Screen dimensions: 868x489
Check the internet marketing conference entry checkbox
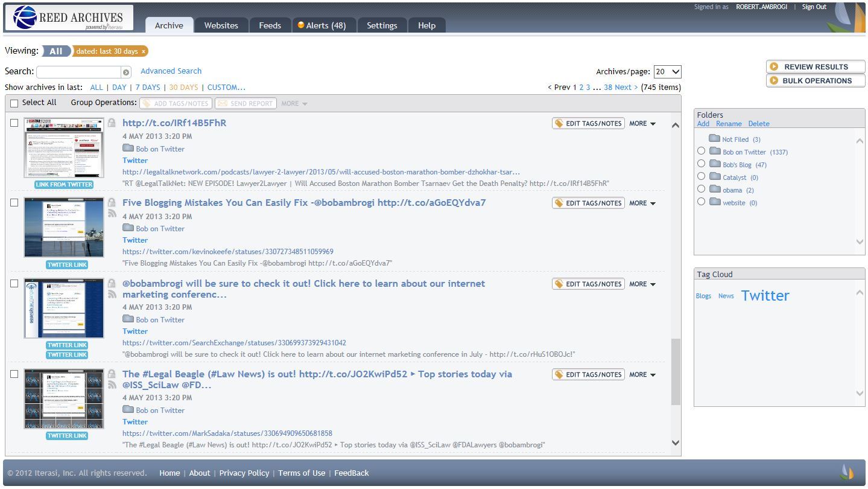coord(14,283)
